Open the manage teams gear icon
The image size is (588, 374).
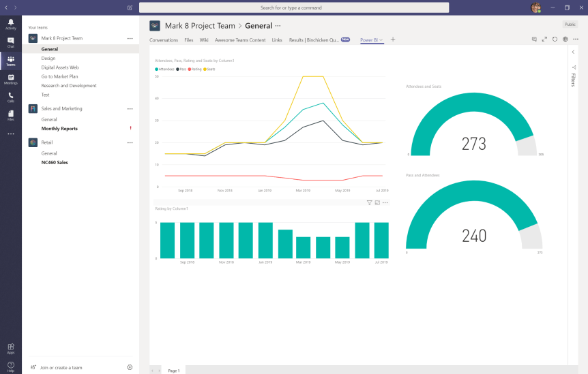click(x=130, y=367)
